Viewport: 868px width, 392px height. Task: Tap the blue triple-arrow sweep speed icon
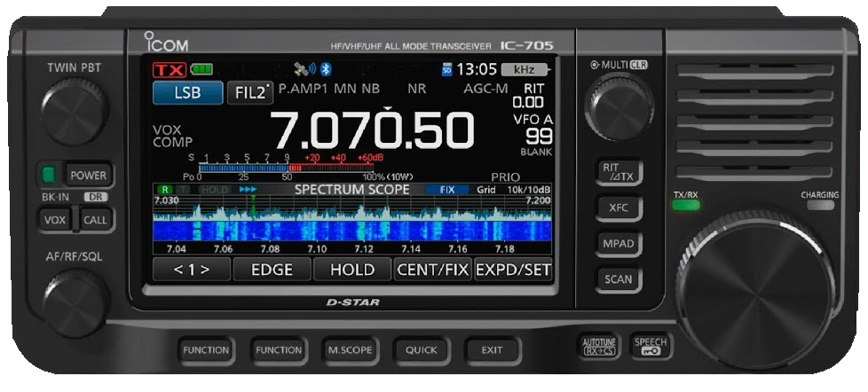point(248,190)
